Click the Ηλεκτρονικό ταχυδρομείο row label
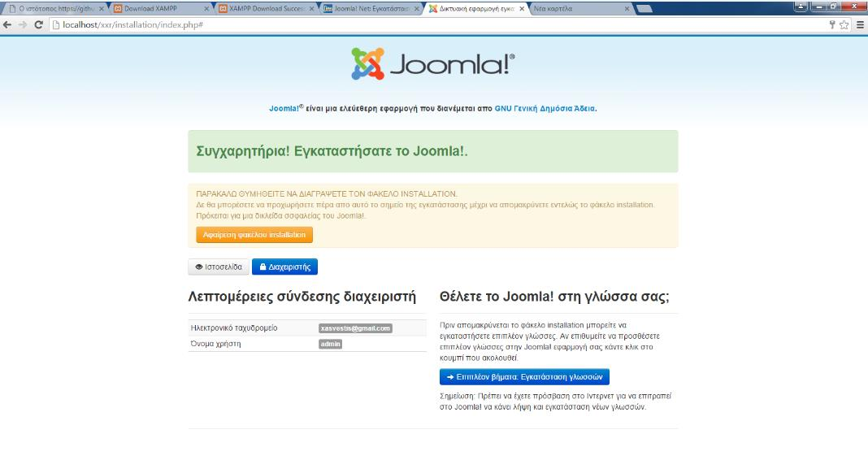Screen dimensions: 868x460 pyautogui.click(x=233, y=328)
